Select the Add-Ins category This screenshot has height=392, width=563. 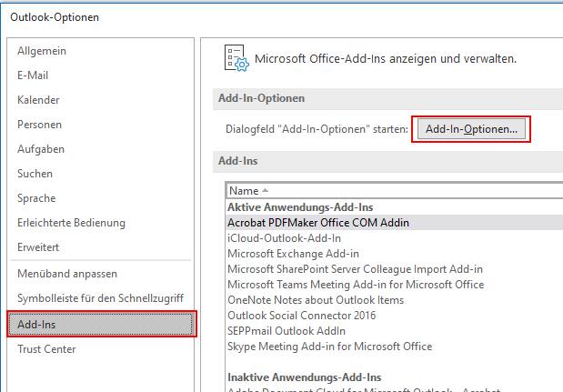tap(102, 324)
